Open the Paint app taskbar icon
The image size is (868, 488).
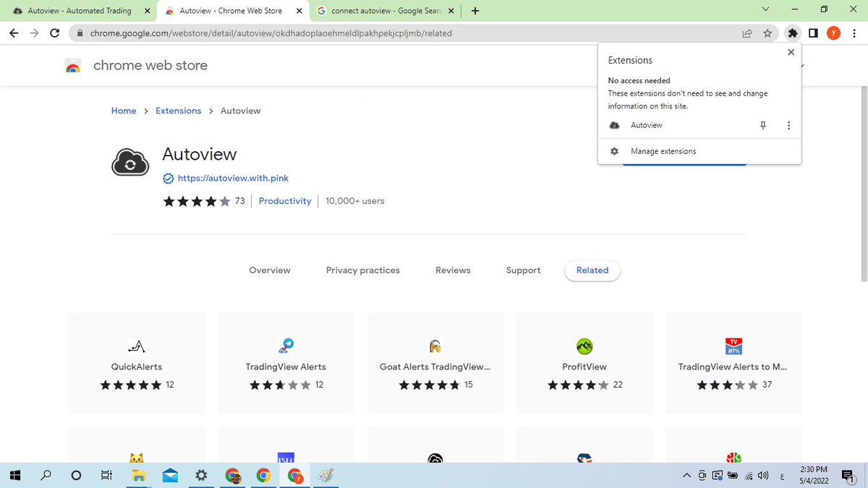(326, 476)
